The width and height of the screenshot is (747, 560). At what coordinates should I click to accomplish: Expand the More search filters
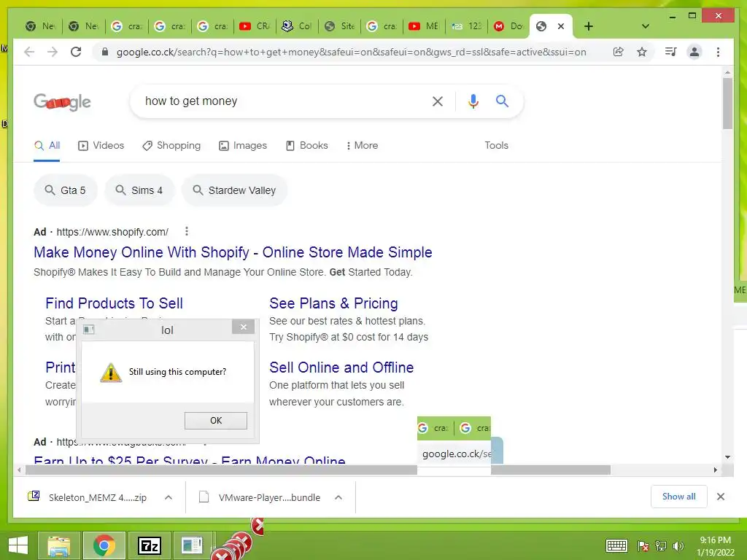coord(362,145)
